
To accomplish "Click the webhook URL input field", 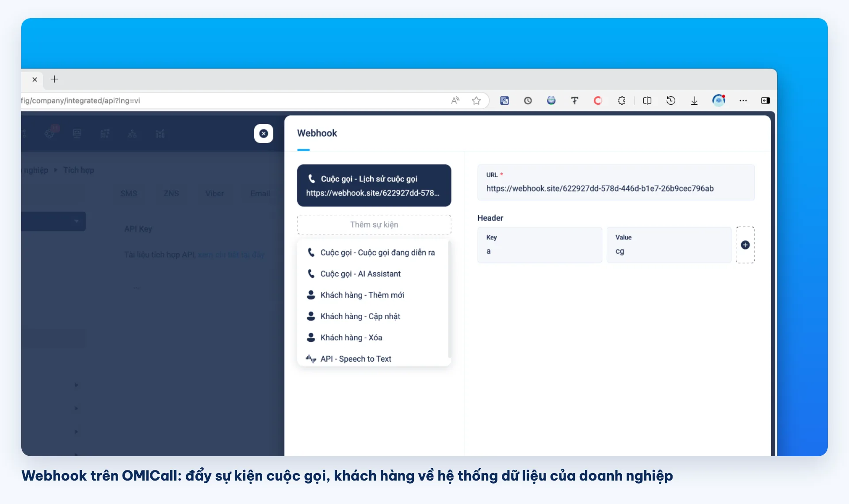I will tap(616, 183).
